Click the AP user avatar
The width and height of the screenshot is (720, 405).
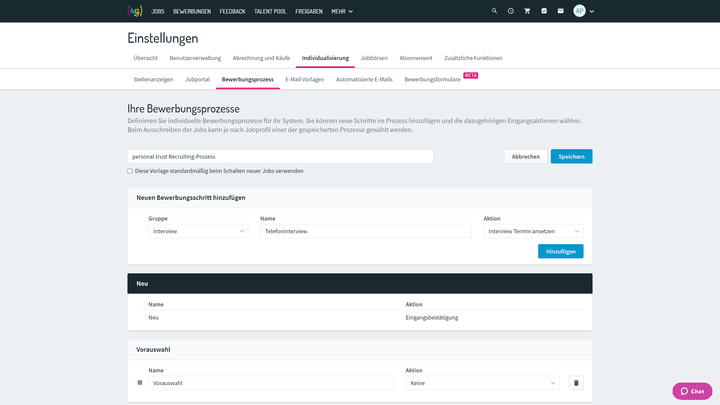580,11
